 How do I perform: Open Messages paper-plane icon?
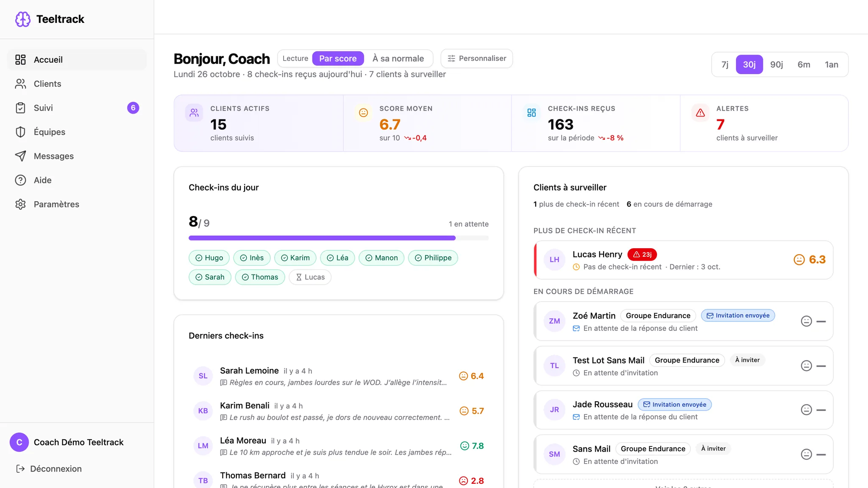(20, 156)
